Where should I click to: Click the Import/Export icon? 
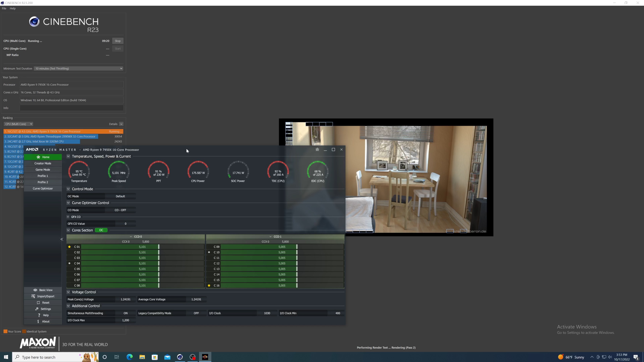pos(33,296)
